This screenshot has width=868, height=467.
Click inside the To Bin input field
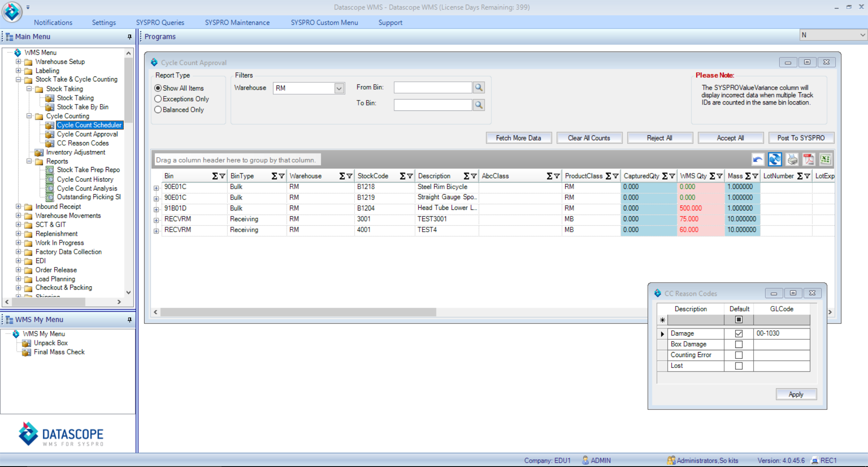[x=432, y=105]
